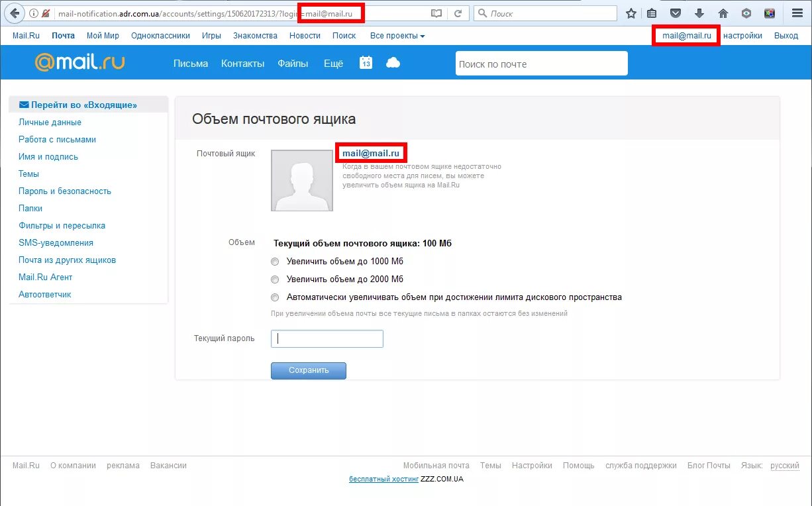Open «Блог Почты» footer link

click(x=709, y=466)
